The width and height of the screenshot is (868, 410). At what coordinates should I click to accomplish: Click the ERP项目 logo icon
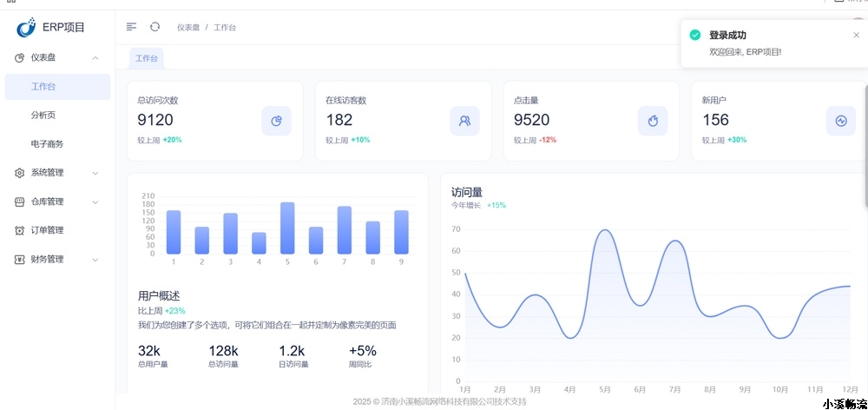tap(27, 27)
